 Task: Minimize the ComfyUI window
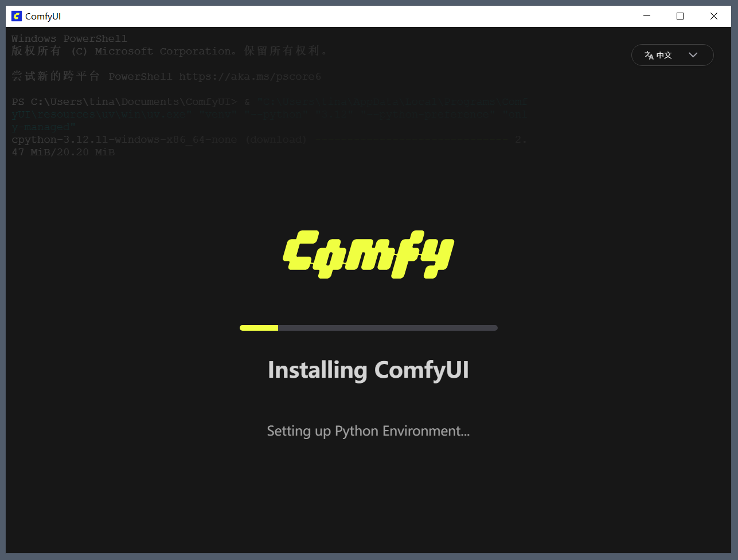(x=647, y=16)
